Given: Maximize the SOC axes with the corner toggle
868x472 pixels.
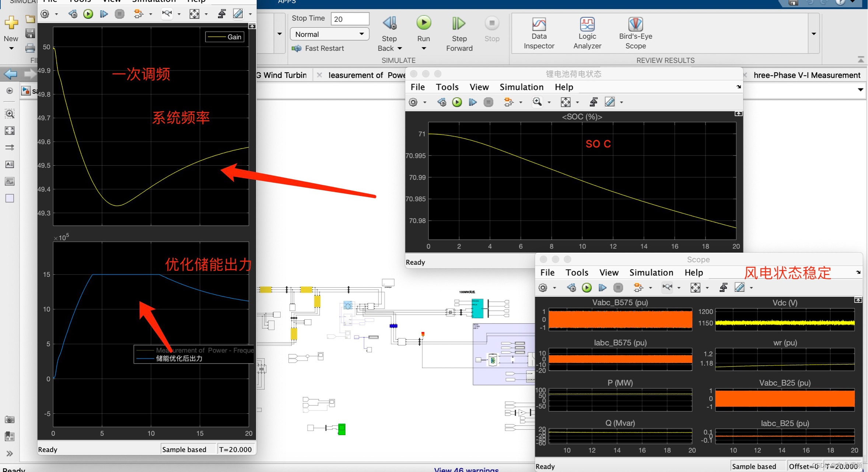Looking at the screenshot, I should (x=738, y=114).
